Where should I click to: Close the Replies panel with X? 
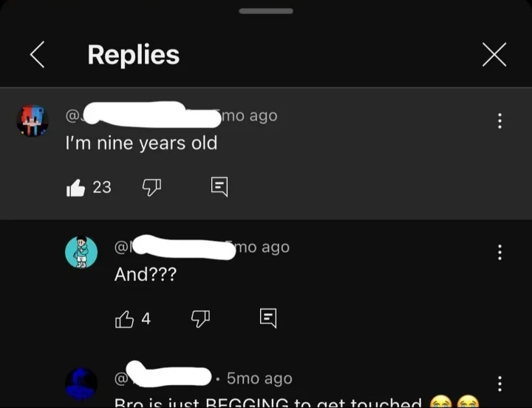pos(494,54)
